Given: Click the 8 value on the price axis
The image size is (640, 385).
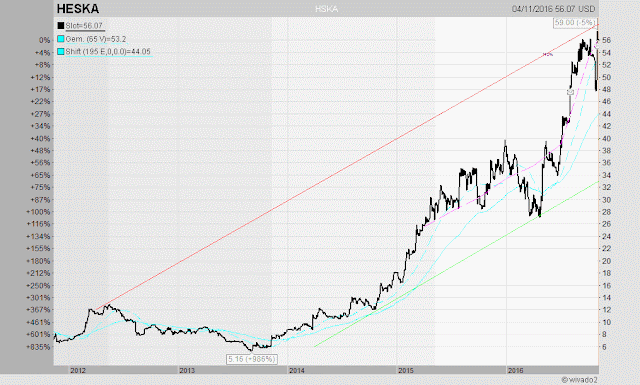Looking at the screenshot, I should [604, 334].
